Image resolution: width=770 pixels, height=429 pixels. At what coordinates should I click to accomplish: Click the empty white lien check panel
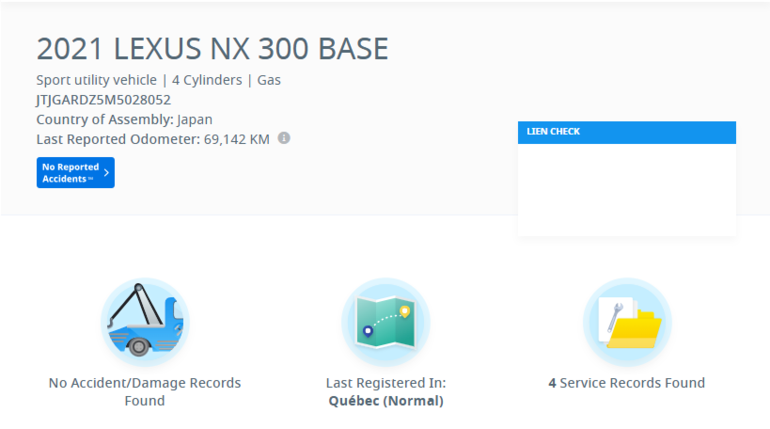[x=626, y=188]
